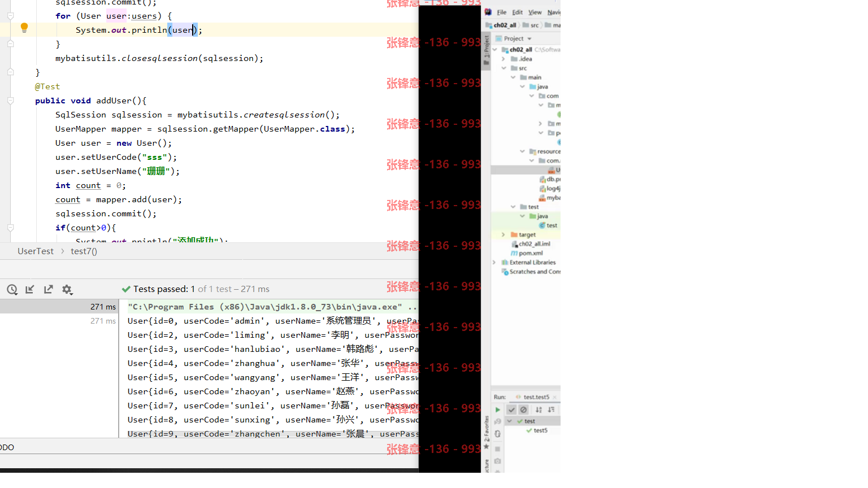The image size is (868, 488).
Task: Select pom.xml in project tree
Action: tap(531, 253)
